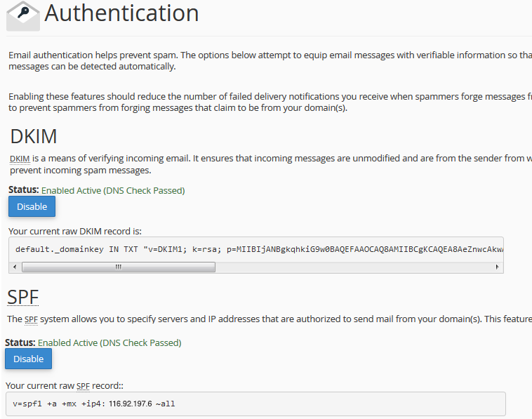Click the empty scrollbar track right of the thumb
Viewport: 532px width, 419px height.
(351, 267)
